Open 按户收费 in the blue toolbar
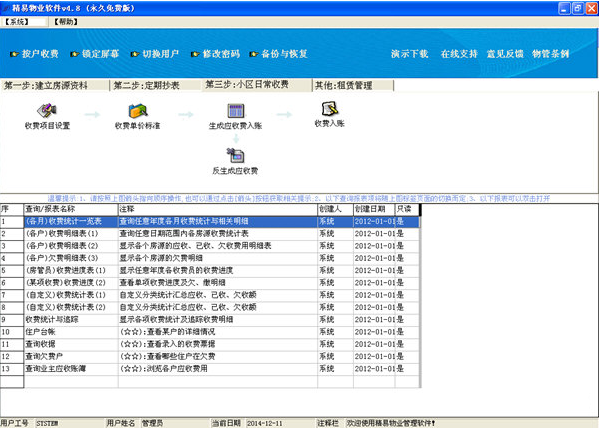Viewport: 601px width, 429px height. tap(34, 54)
